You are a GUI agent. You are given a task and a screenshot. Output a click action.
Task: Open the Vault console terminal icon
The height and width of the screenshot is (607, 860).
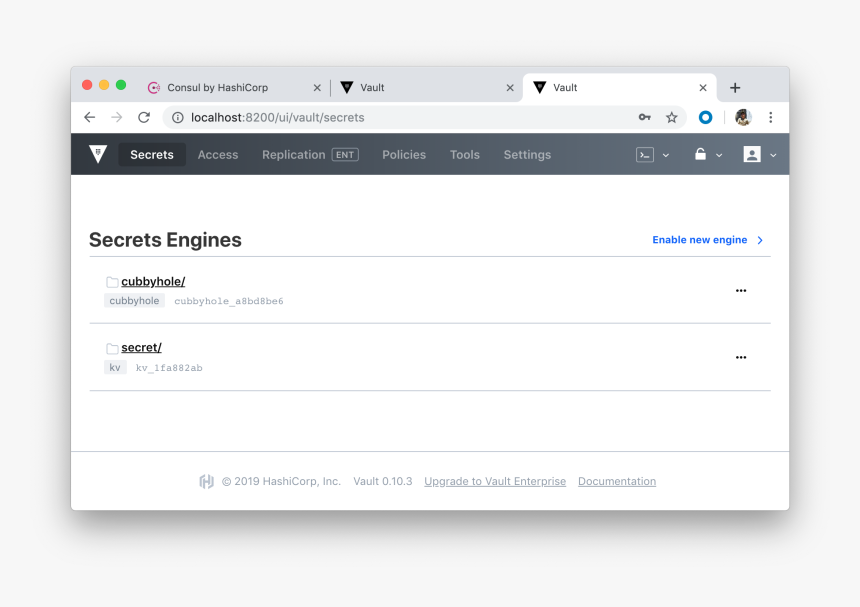pyautogui.click(x=644, y=155)
